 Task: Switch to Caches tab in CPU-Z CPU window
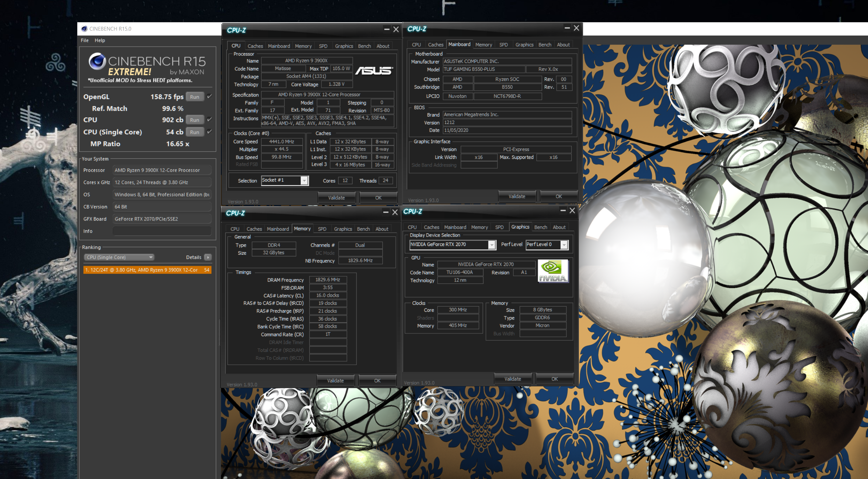click(x=255, y=46)
